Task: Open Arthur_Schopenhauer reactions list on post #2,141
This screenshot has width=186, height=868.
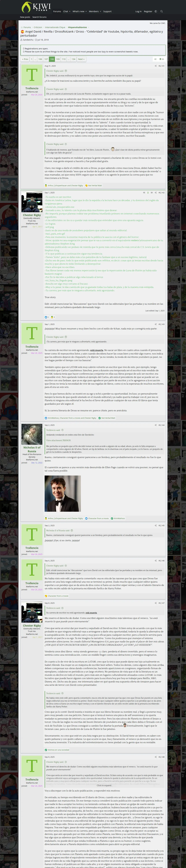Action: pos(65,186)
